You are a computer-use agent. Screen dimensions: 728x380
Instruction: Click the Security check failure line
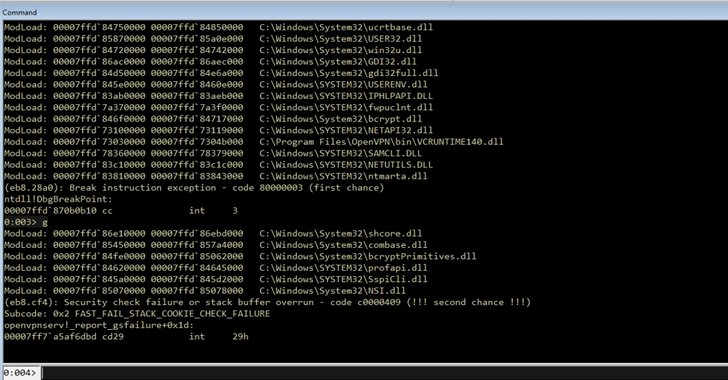[x=267, y=302]
